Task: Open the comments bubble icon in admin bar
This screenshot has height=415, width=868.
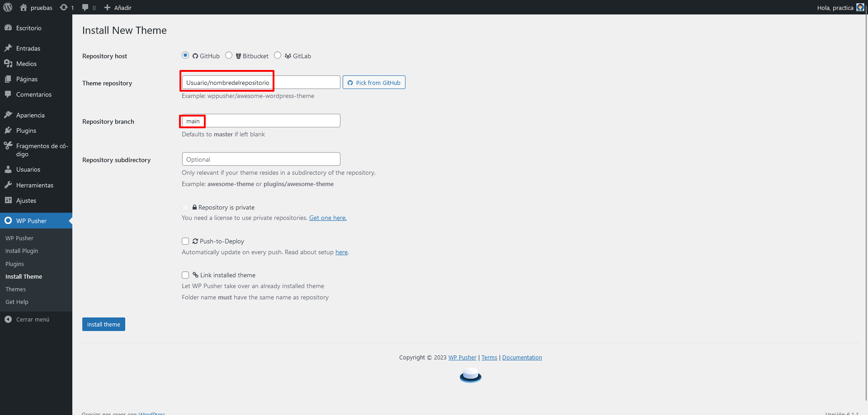Action: (x=85, y=8)
